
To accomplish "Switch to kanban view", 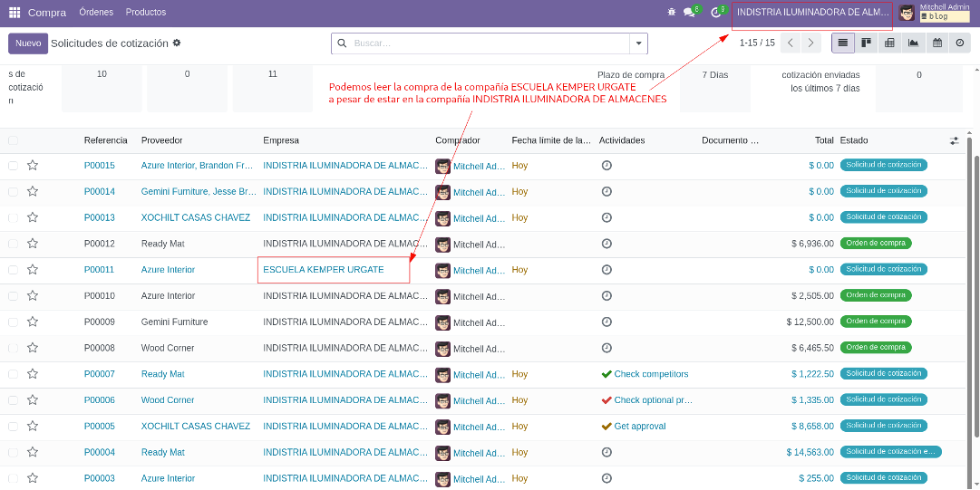I will click(867, 43).
